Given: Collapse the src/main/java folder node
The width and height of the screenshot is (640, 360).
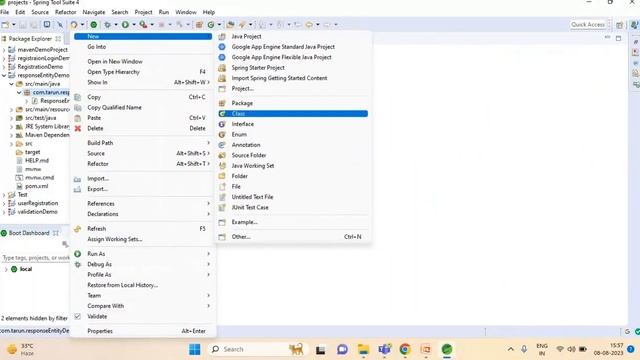Looking at the screenshot, I should [11, 84].
